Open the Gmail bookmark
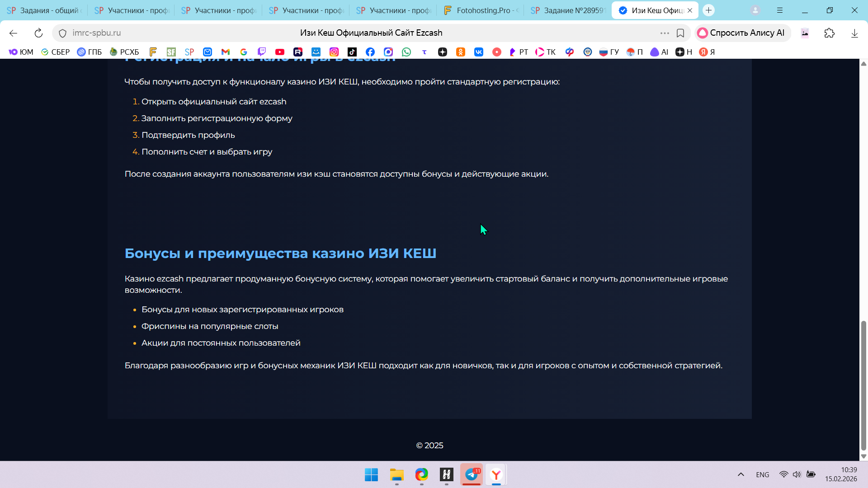This screenshot has height=488, width=868. pyautogui.click(x=226, y=52)
